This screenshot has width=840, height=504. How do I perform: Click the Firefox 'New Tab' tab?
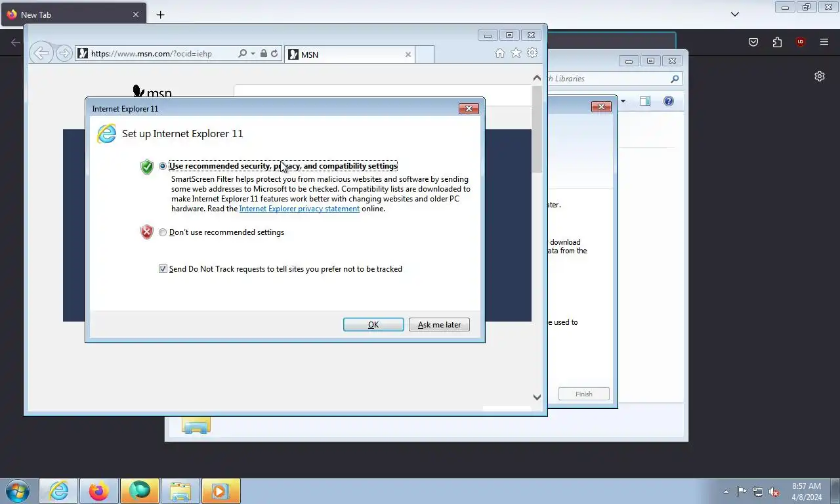click(73, 14)
